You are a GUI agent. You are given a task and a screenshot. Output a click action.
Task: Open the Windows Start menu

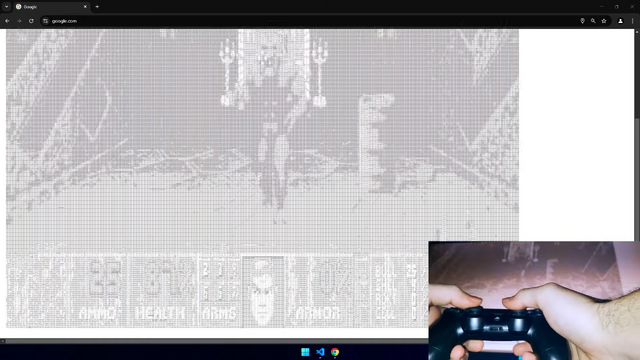tap(305, 352)
